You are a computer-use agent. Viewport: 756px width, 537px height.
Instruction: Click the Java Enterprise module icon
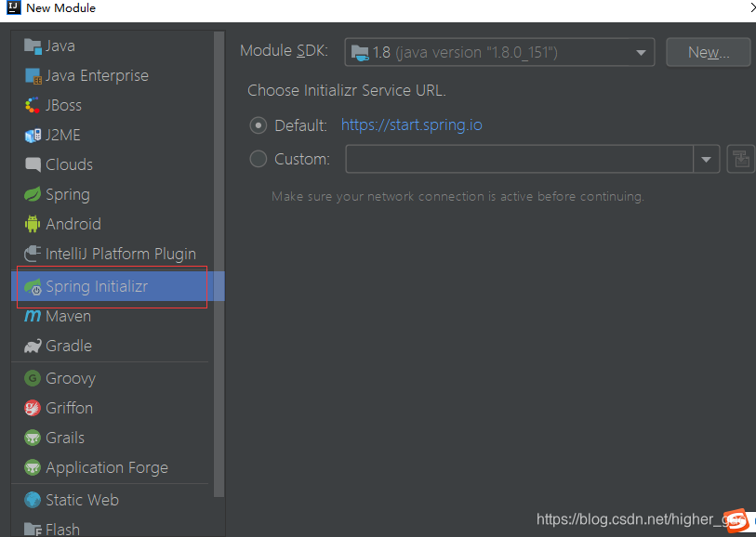click(33, 76)
